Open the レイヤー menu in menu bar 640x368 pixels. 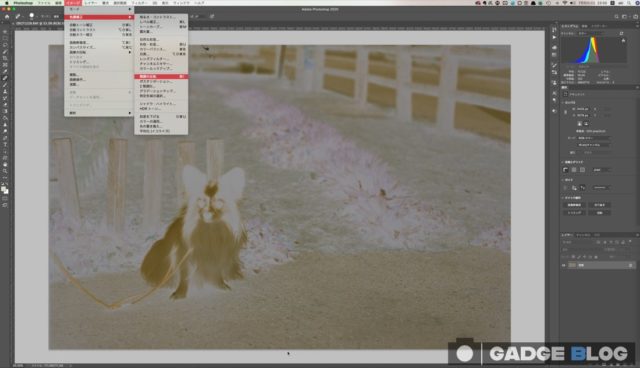[91, 3]
